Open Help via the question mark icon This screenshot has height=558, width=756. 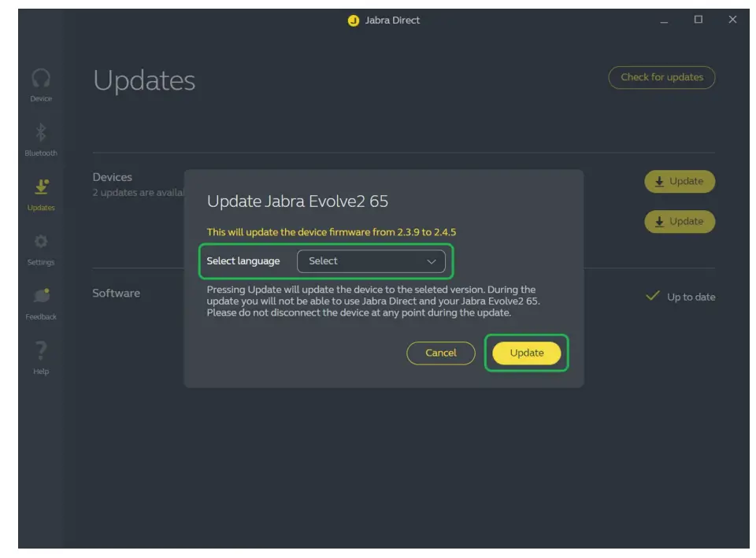[41, 351]
